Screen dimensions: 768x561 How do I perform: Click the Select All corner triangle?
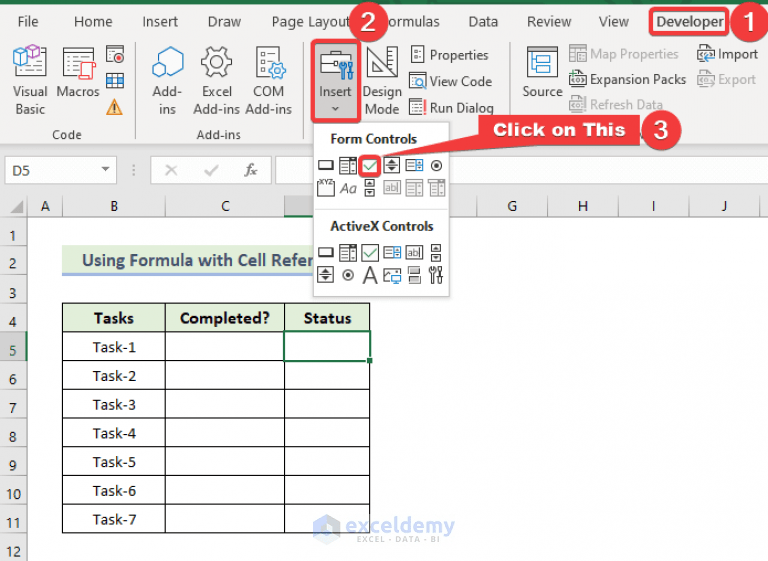(17, 206)
